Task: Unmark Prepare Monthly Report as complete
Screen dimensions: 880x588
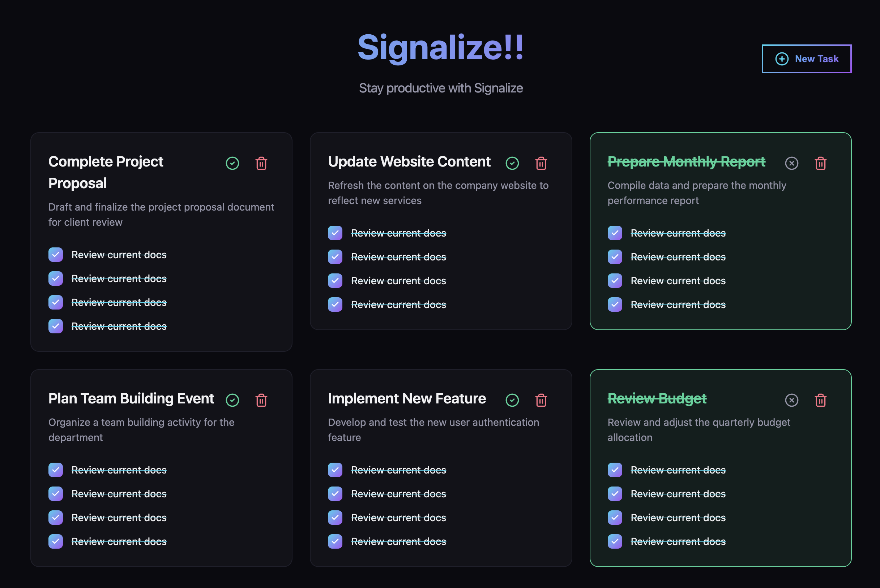Action: click(791, 163)
